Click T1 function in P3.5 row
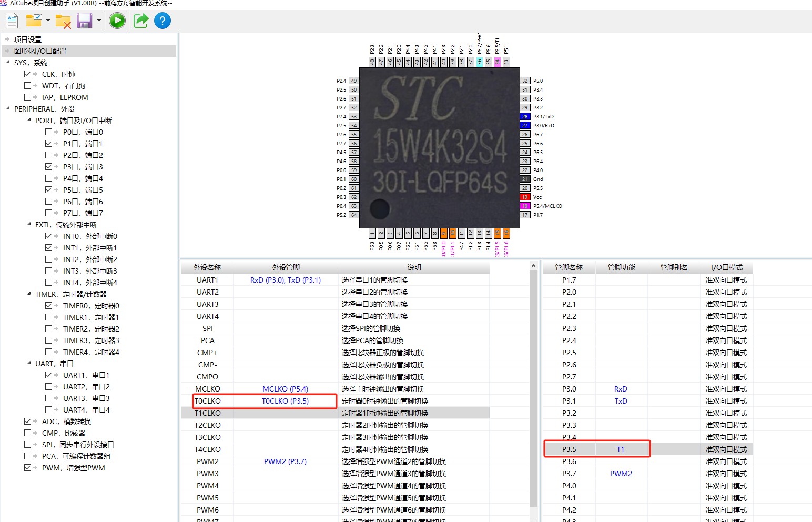The width and height of the screenshot is (812, 522). (x=621, y=449)
